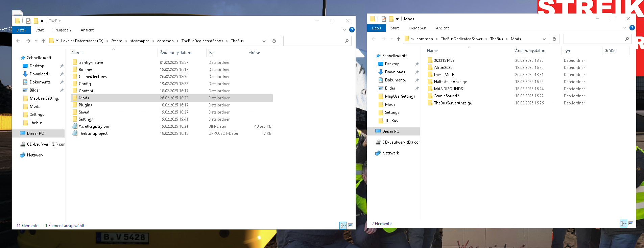
Task: Open the help icon in Mods window
Action: tap(632, 28)
